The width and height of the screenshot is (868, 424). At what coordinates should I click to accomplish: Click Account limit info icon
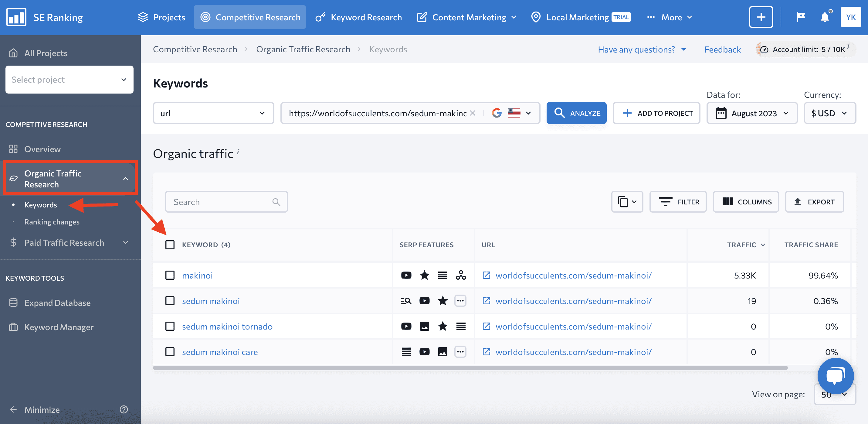click(848, 46)
